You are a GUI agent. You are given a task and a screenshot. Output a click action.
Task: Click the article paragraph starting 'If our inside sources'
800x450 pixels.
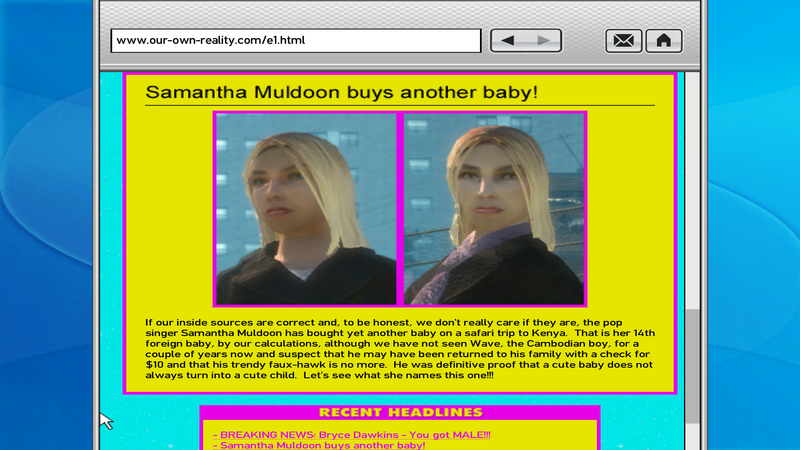click(400, 349)
